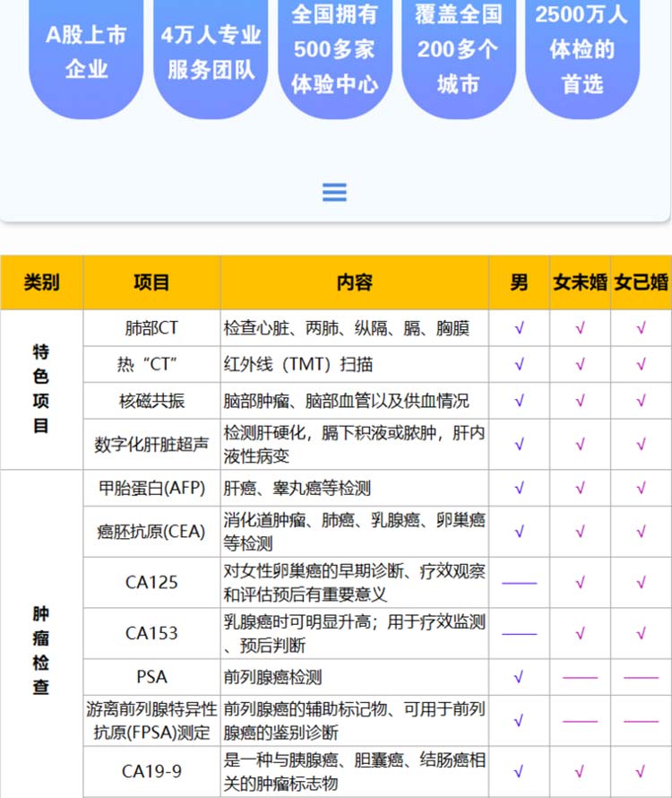Click the 女已婚 column header
The image size is (672, 798).
[x=641, y=282]
